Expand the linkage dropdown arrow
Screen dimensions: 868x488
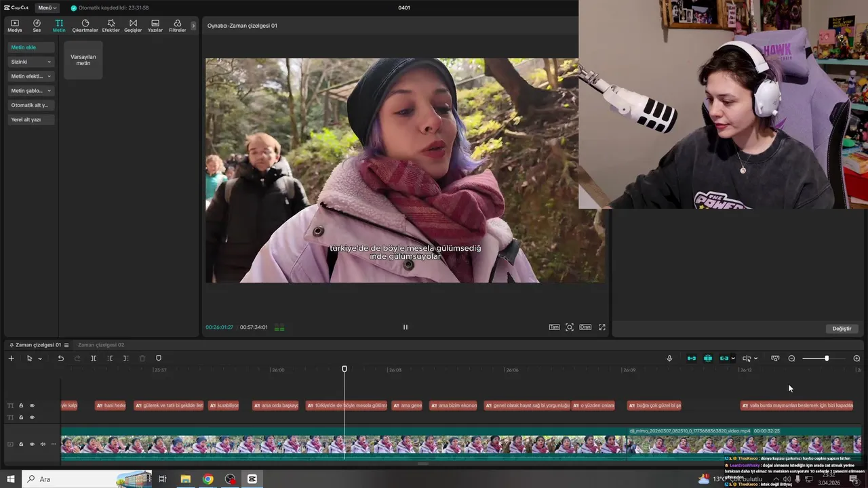tap(733, 359)
